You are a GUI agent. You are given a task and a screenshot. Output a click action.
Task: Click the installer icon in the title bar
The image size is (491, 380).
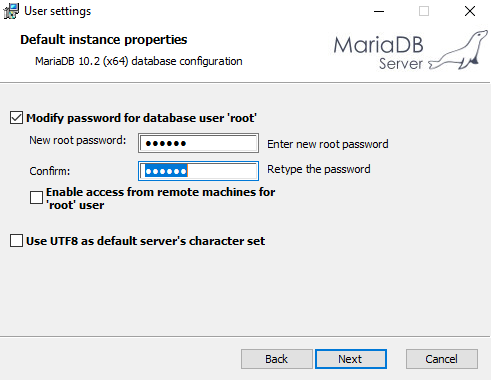coord(11,11)
